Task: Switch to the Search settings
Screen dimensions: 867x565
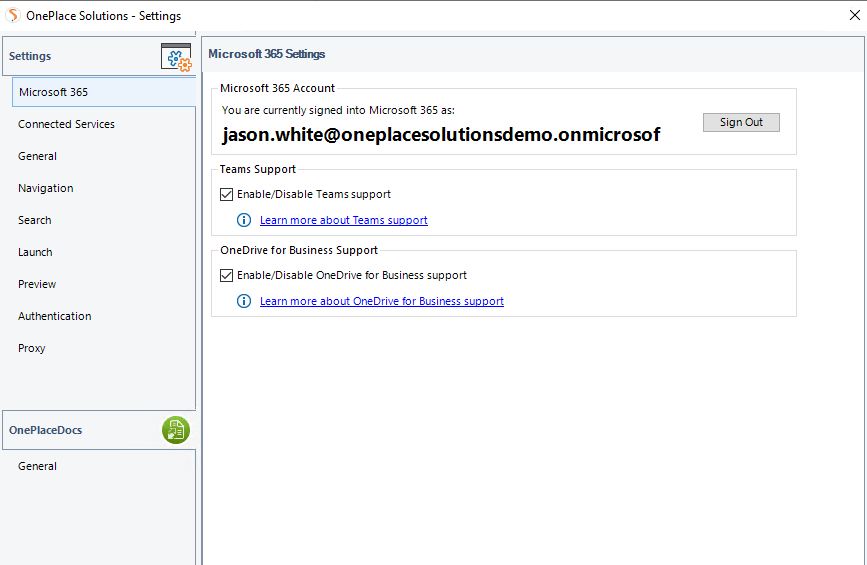Action: (x=34, y=220)
